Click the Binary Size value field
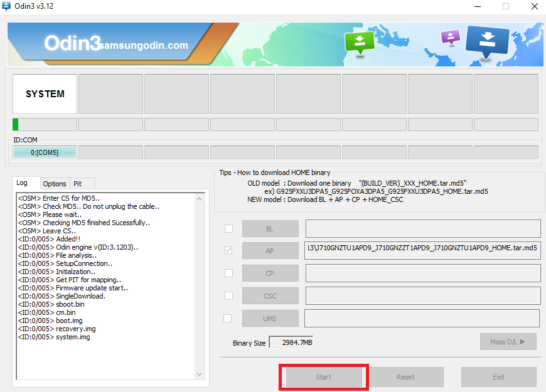The height and width of the screenshot is (392, 546). pos(291,342)
